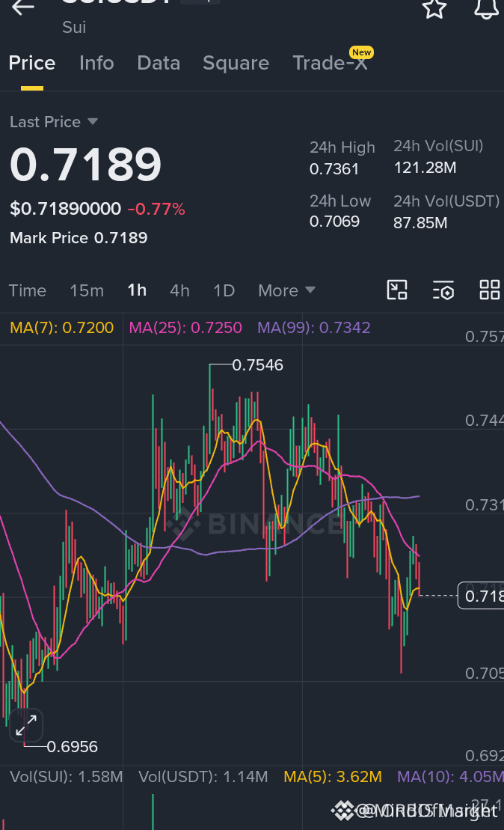Tap the MA(7): 0.7200 indicator label
The height and width of the screenshot is (830, 504).
(62, 328)
